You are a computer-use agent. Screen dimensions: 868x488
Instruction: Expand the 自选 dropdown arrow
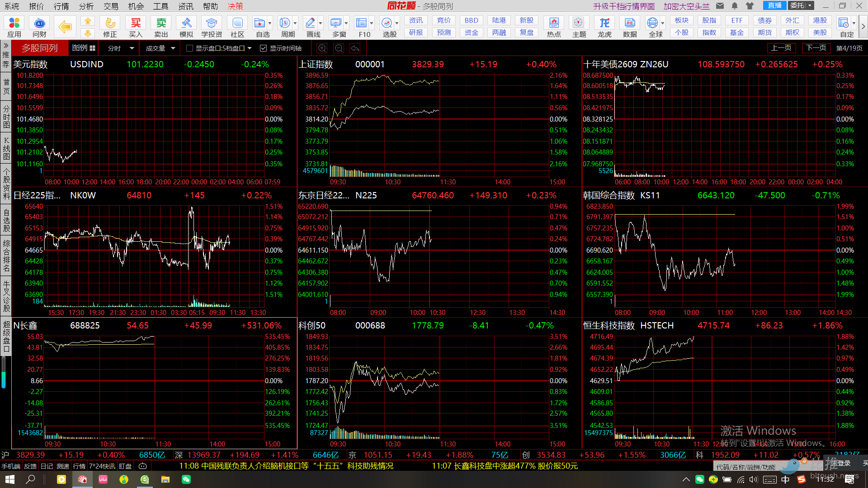pyautogui.click(x=270, y=23)
